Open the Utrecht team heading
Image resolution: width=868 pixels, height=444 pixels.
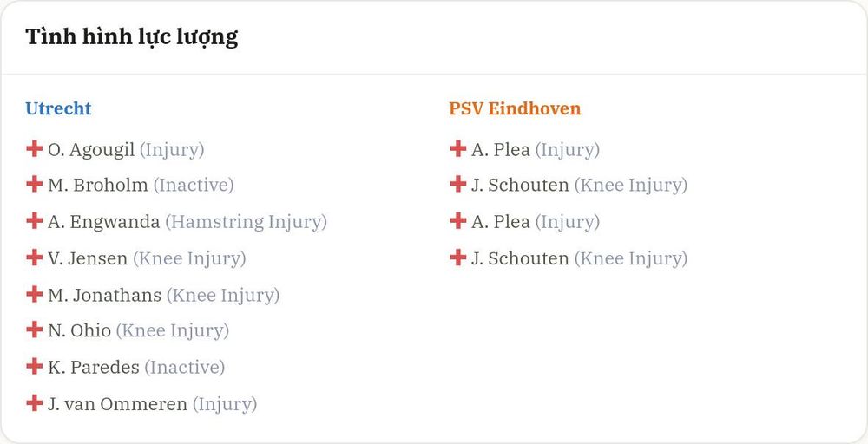58,108
